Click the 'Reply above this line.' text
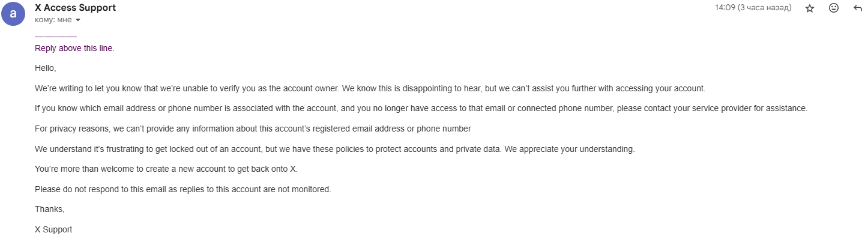Viewport: 868px width, 239px height. pyautogui.click(x=74, y=48)
